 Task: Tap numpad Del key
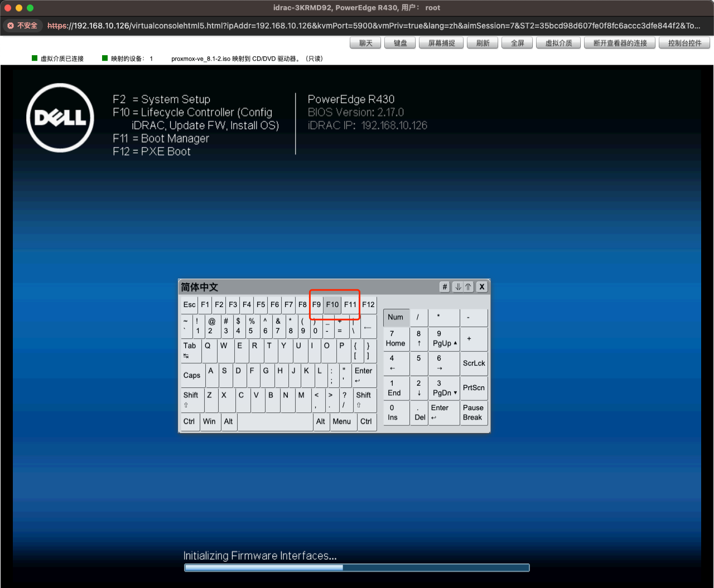419,412
